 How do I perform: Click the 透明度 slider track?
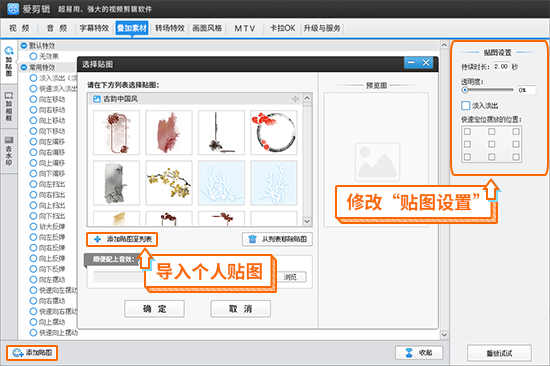point(488,90)
